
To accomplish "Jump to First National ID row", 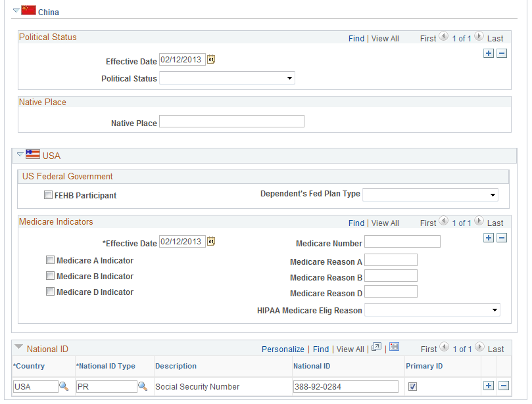I will (429, 349).
